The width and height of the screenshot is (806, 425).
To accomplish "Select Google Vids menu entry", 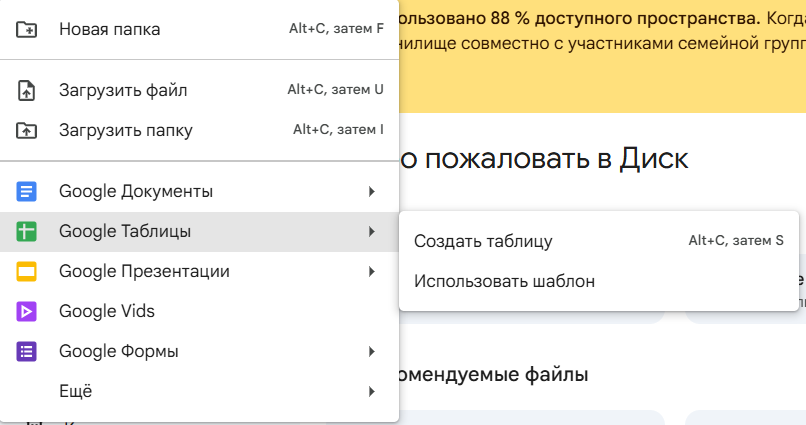I will (199, 311).
